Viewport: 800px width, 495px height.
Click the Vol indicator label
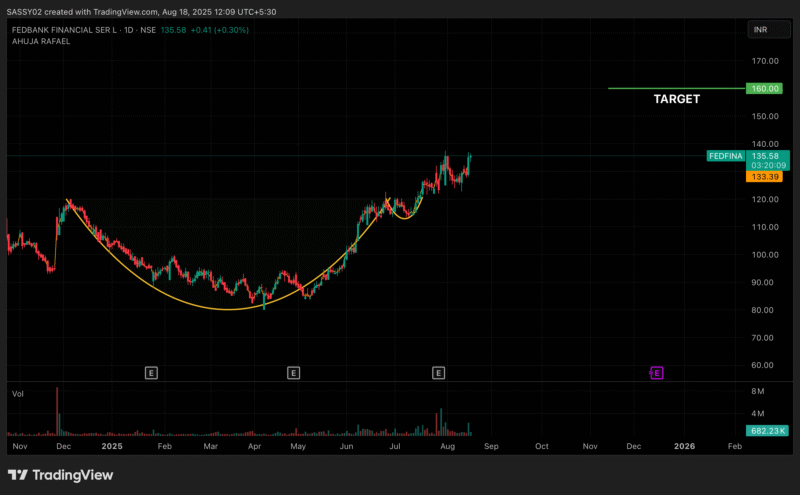[x=17, y=394]
